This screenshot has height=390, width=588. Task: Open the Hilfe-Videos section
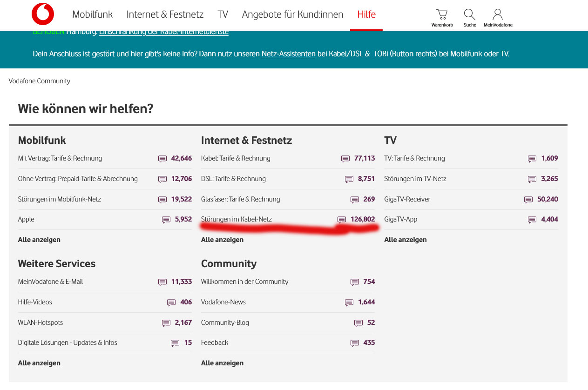point(35,302)
